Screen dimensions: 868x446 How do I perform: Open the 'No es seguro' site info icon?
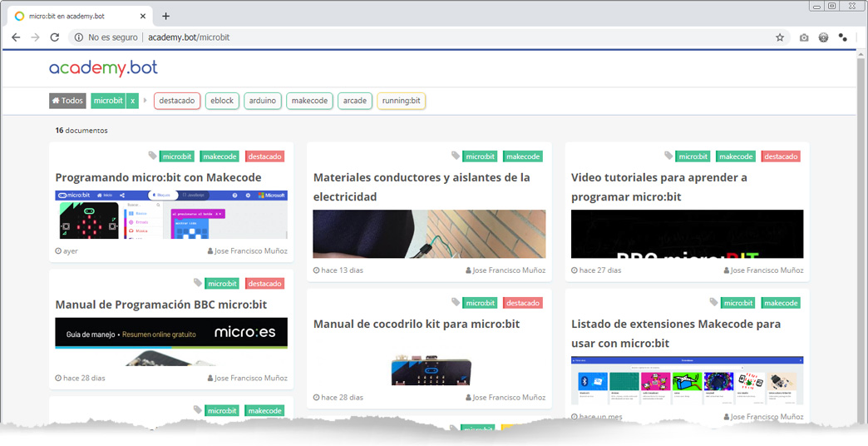point(79,37)
